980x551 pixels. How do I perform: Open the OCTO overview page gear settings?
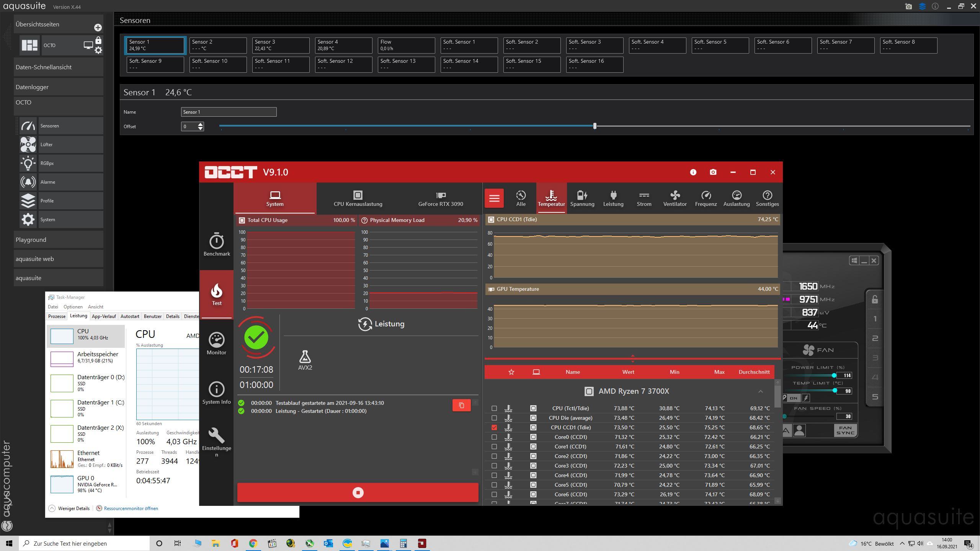(98, 50)
